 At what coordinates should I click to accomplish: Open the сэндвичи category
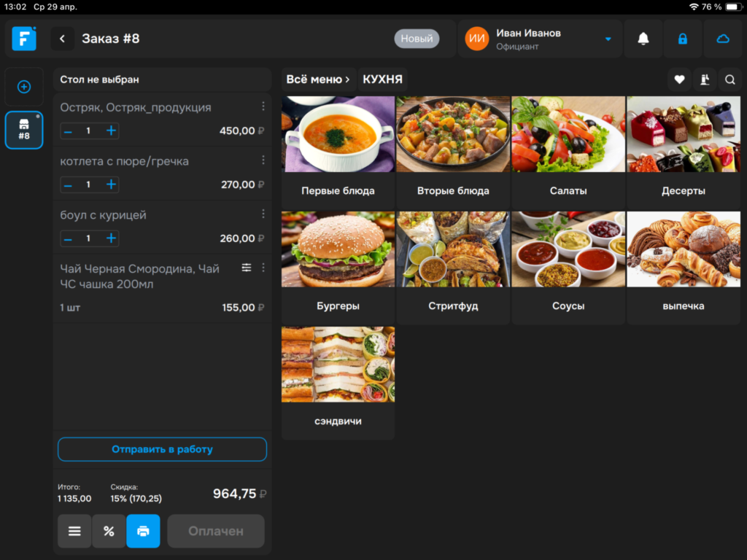coord(338,383)
